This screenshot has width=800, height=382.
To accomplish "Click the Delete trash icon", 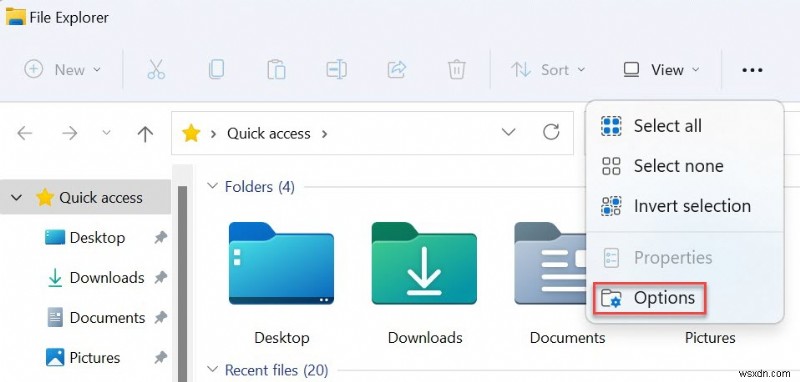I will click(x=456, y=69).
